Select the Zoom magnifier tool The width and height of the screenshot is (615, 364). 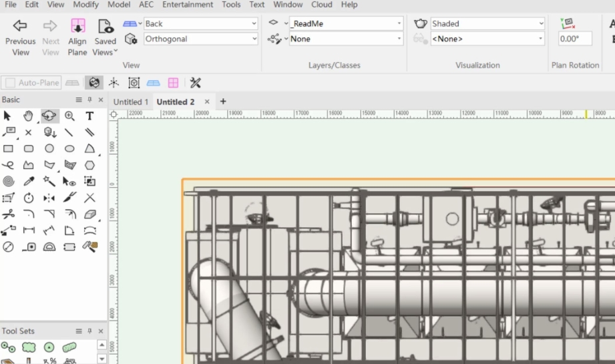(69, 116)
